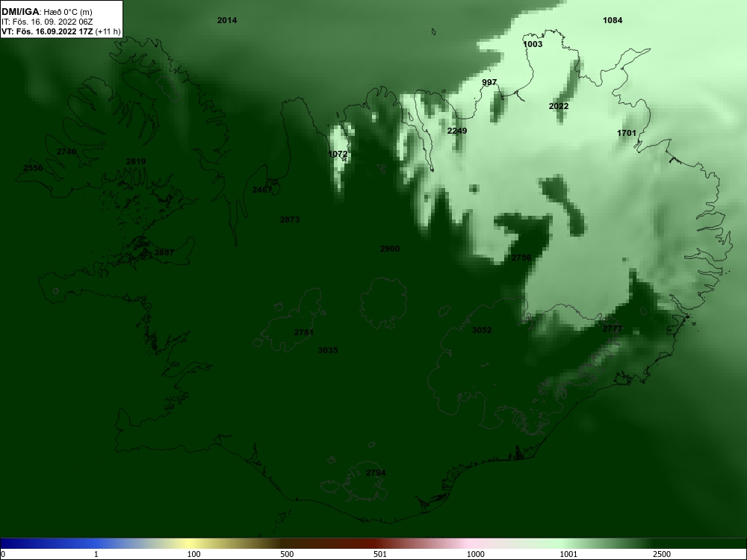
Task: Click the value 3035 on the map
Action: [328, 350]
